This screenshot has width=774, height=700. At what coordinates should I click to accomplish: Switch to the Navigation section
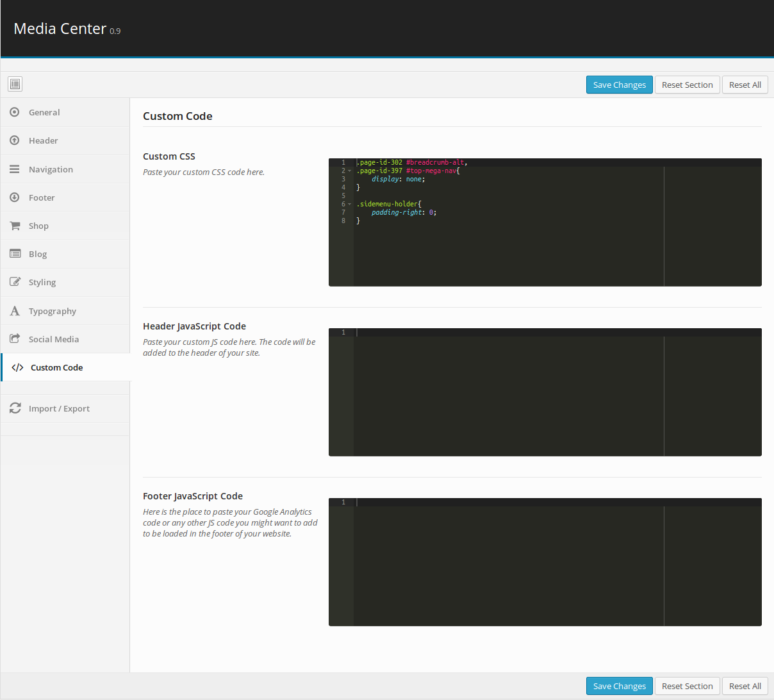(x=65, y=169)
